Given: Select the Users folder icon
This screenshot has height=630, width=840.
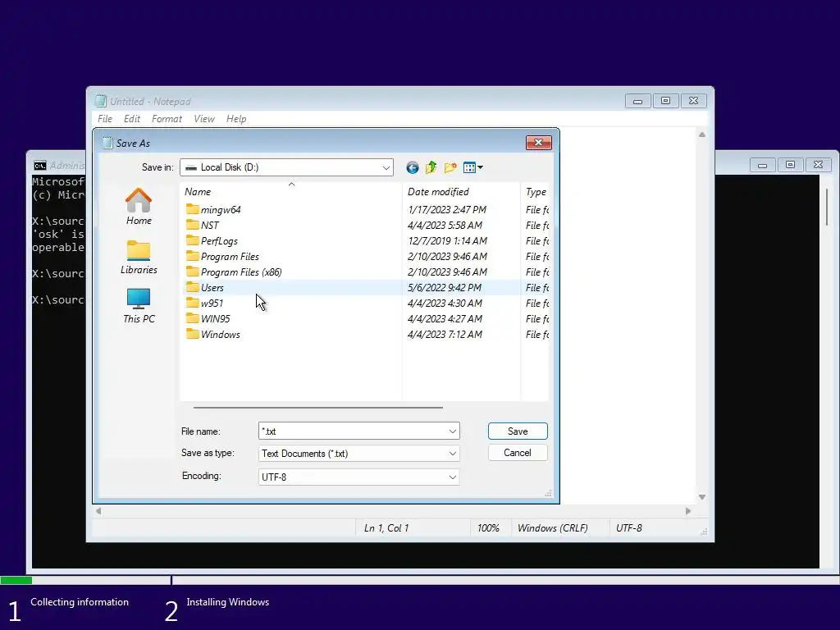Looking at the screenshot, I should [192, 286].
